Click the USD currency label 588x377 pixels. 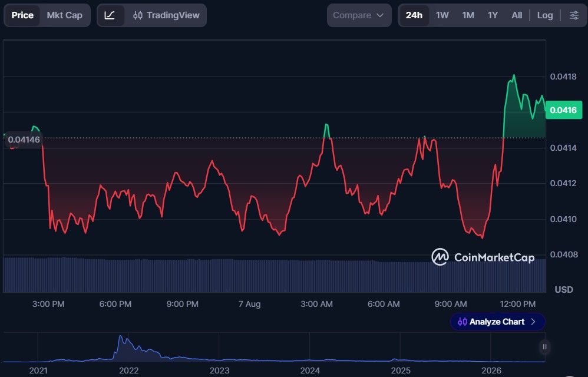564,290
